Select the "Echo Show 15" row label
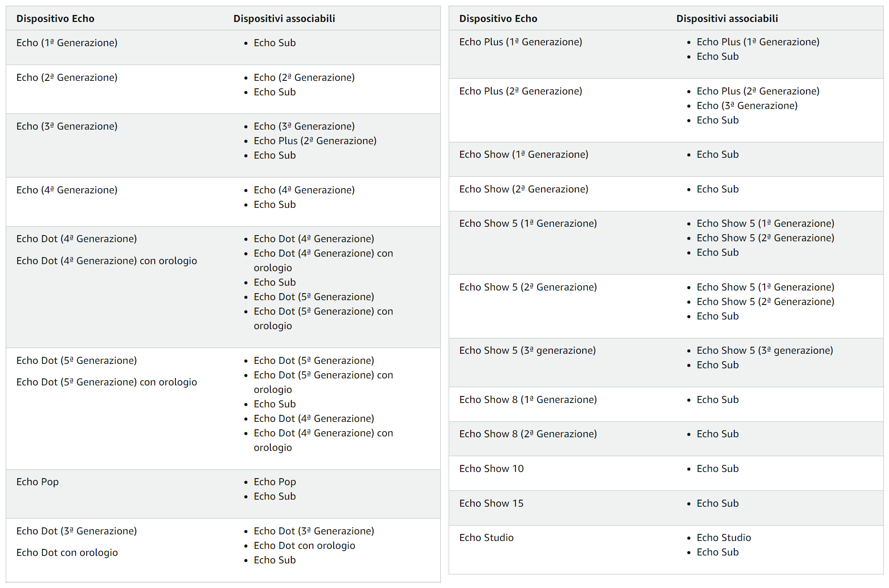The width and height of the screenshot is (889, 588). coord(491,503)
